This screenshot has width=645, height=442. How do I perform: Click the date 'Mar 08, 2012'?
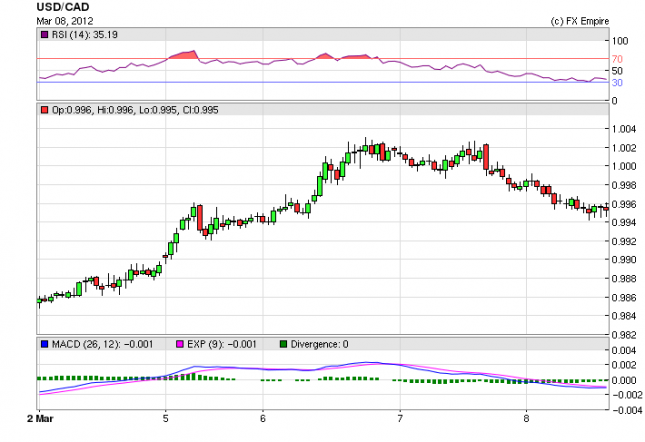(65, 21)
